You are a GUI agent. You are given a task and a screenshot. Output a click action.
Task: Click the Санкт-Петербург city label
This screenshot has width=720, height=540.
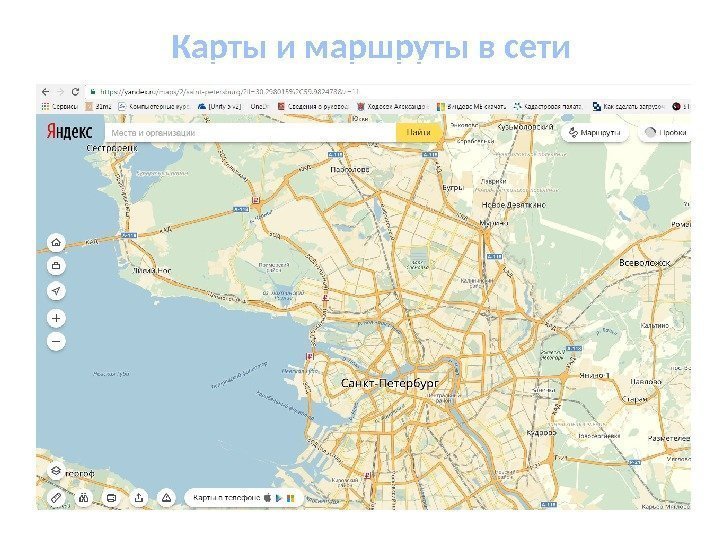point(389,383)
